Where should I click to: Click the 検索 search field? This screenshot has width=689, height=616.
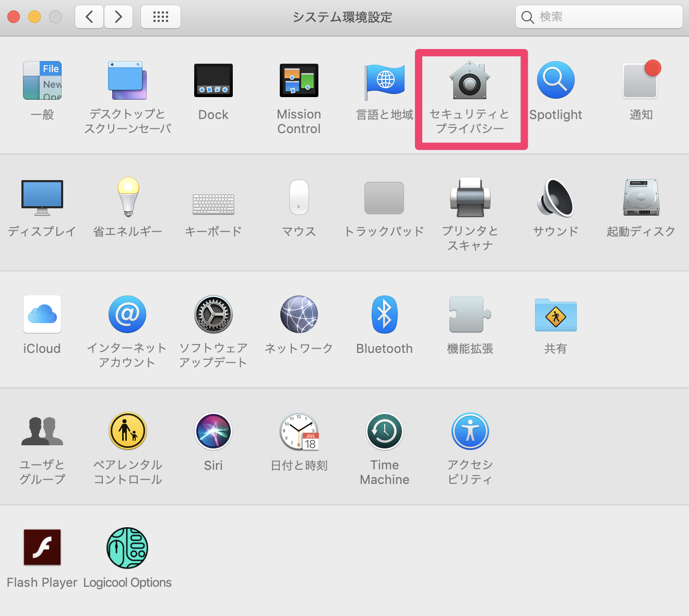(x=599, y=17)
